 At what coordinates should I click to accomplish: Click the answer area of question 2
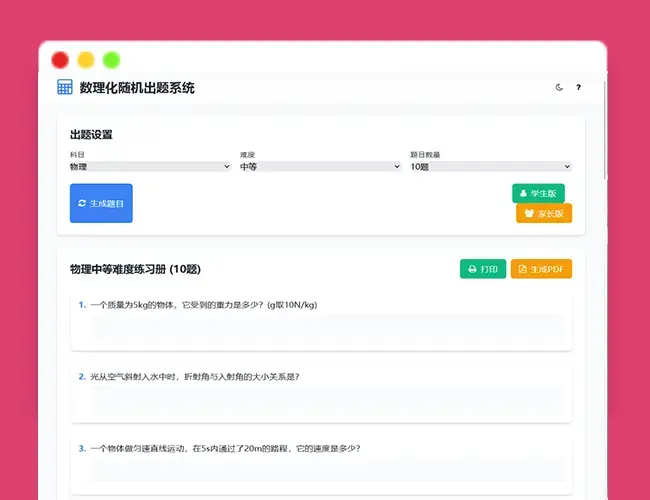(x=327, y=400)
